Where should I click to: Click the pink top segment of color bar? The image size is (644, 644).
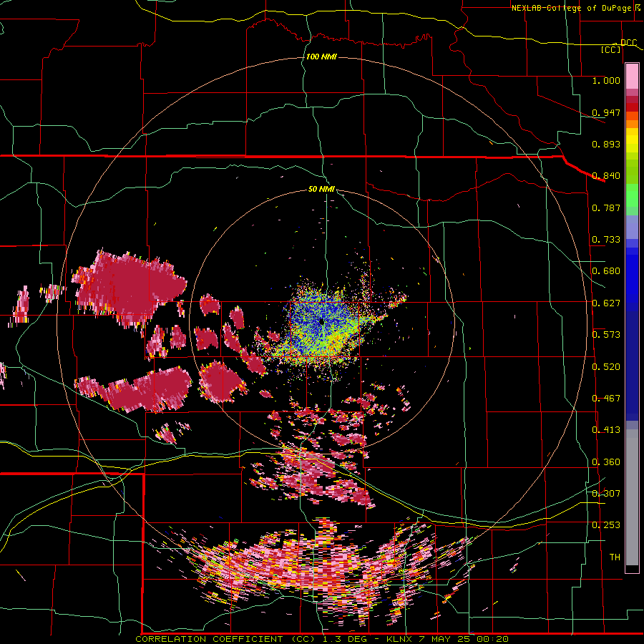632,76
